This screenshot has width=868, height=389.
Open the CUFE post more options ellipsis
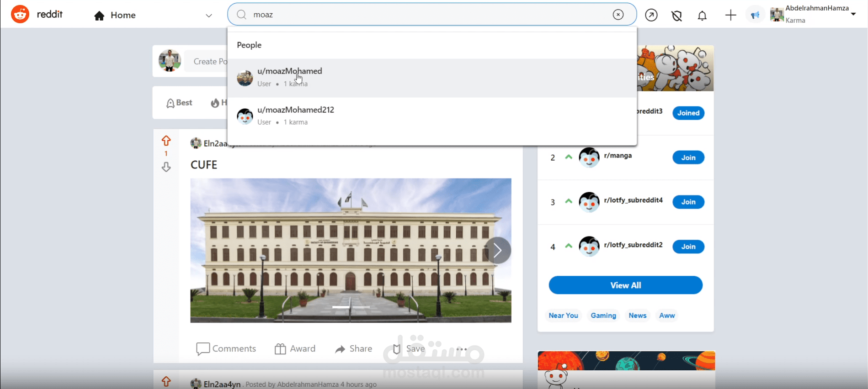click(462, 349)
